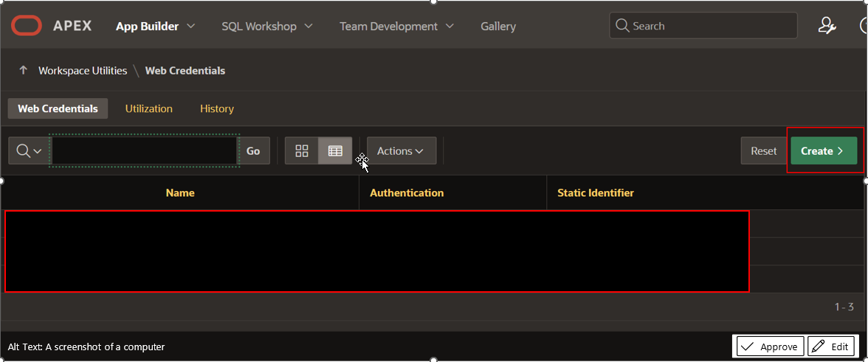Click the green Create button
Viewport: 868px width, 362px height.
click(x=824, y=151)
